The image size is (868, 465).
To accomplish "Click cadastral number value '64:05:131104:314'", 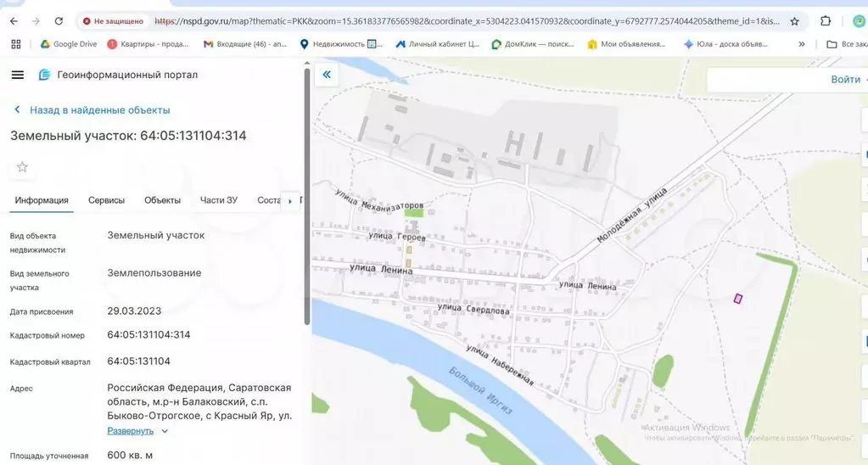I will (149, 335).
